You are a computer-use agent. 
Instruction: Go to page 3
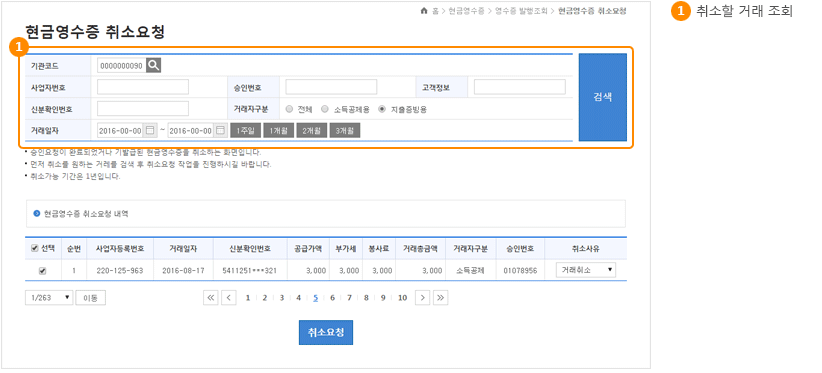[x=282, y=298]
